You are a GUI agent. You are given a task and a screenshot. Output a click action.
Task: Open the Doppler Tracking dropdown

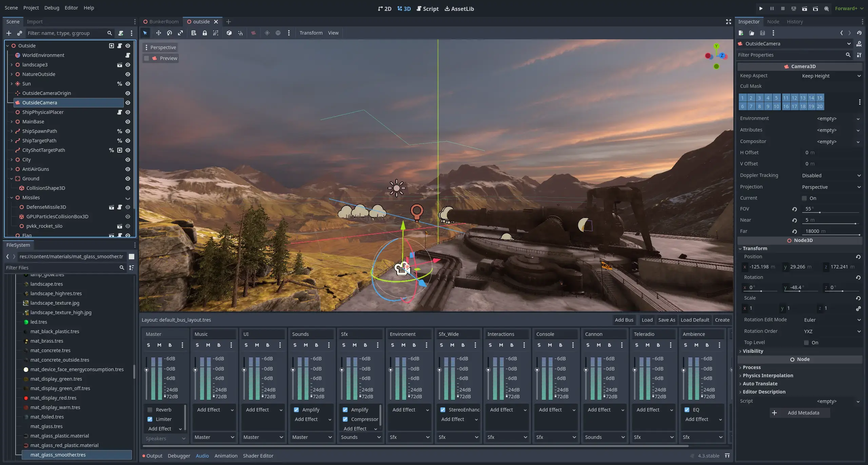831,176
